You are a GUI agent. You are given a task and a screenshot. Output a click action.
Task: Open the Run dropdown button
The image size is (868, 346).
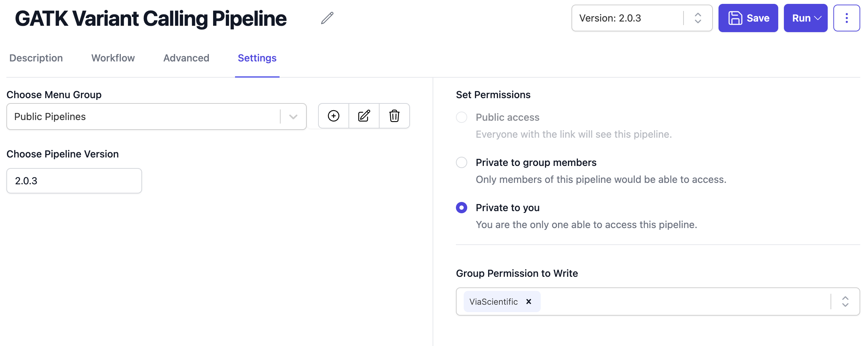[x=805, y=18]
